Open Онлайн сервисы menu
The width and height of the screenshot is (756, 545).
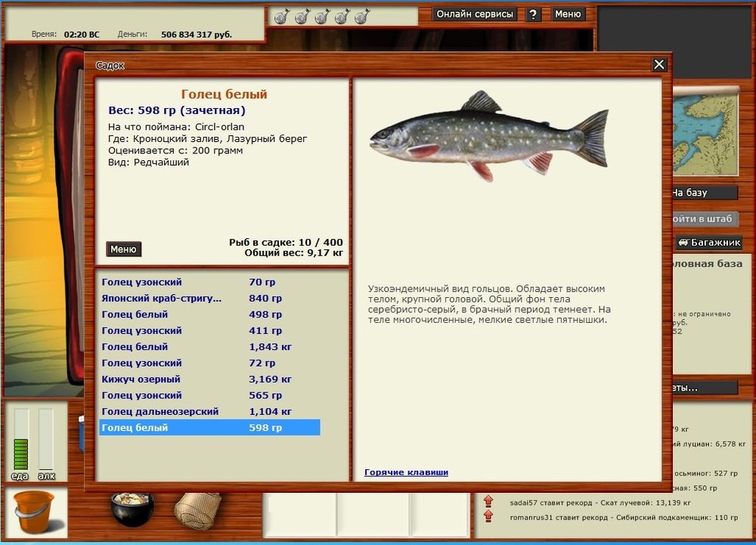tap(475, 14)
